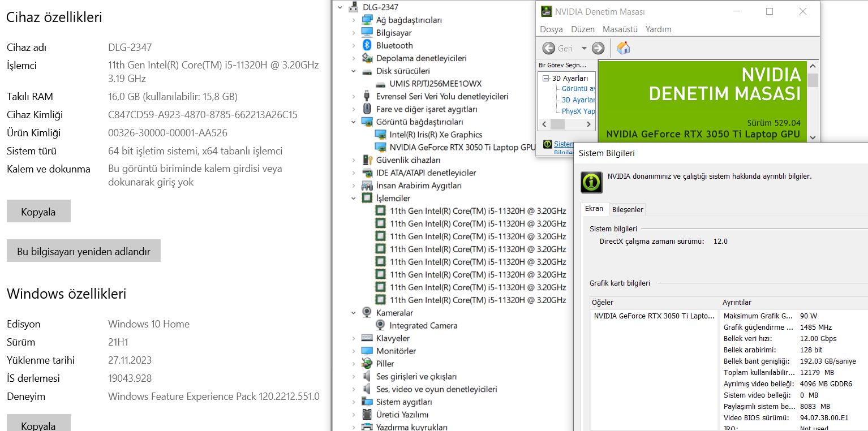Select Ayrılmış video belleği 4096 MB GDDR6 row
Image resolution: width=868 pixels, height=431 pixels.
pyautogui.click(x=794, y=383)
